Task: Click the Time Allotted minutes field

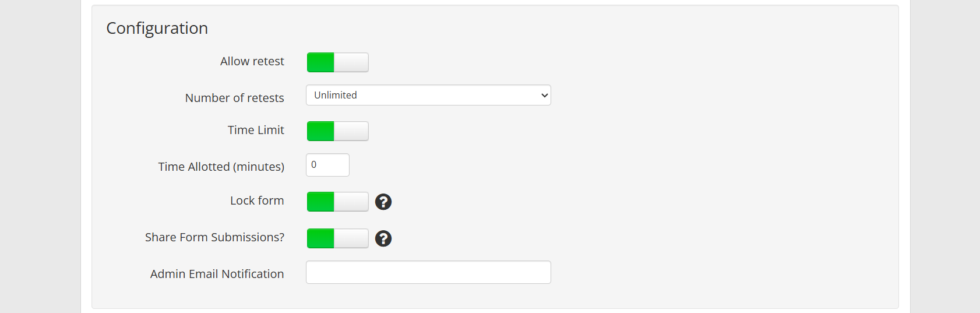Action: point(327,165)
